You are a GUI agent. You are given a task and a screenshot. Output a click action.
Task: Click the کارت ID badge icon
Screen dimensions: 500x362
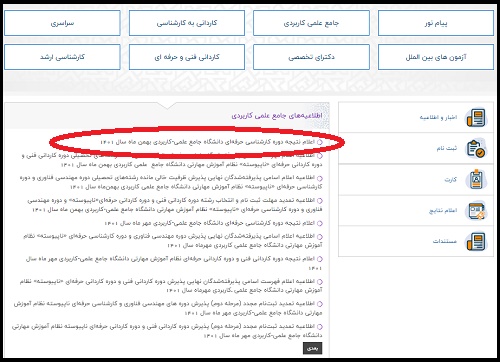tap(476, 179)
